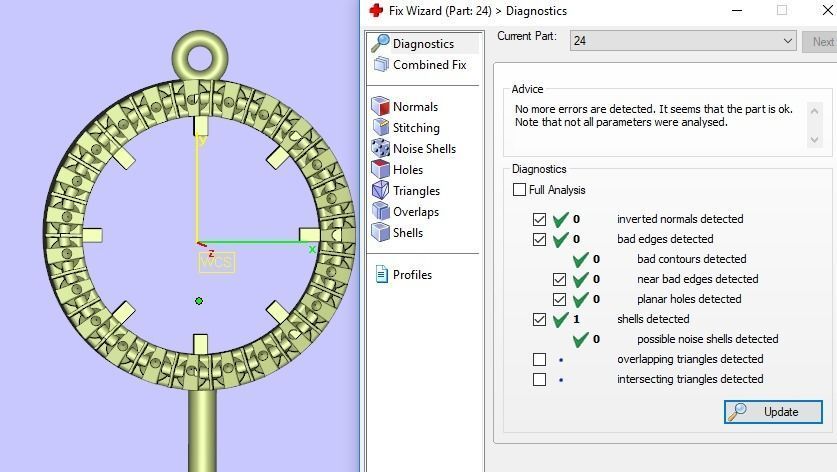Click the Combined Fix icon
The height and width of the screenshot is (472, 837).
tap(381, 65)
